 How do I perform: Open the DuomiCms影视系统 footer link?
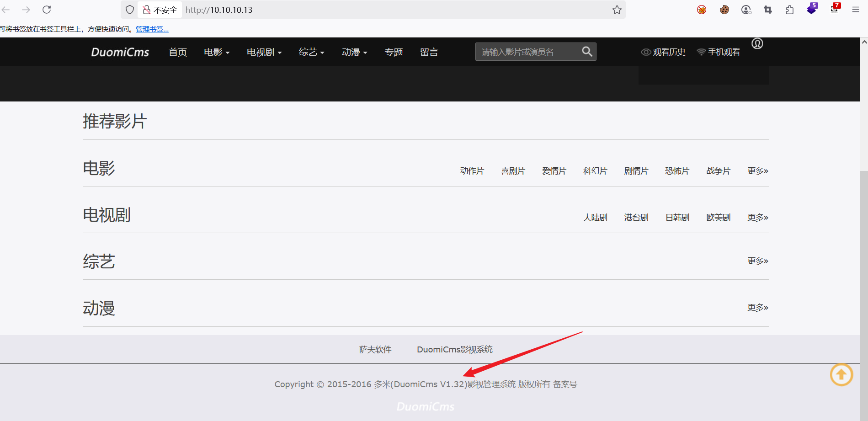tap(455, 350)
